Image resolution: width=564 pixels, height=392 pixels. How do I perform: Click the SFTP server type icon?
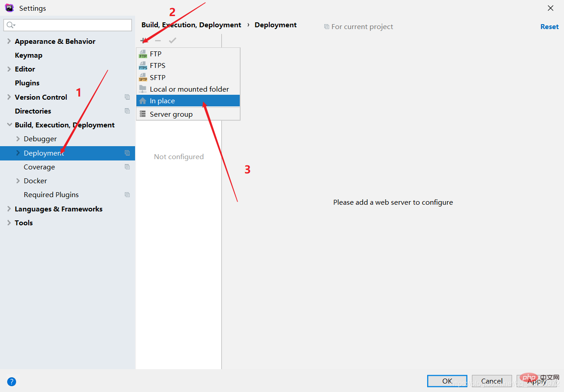coord(143,77)
